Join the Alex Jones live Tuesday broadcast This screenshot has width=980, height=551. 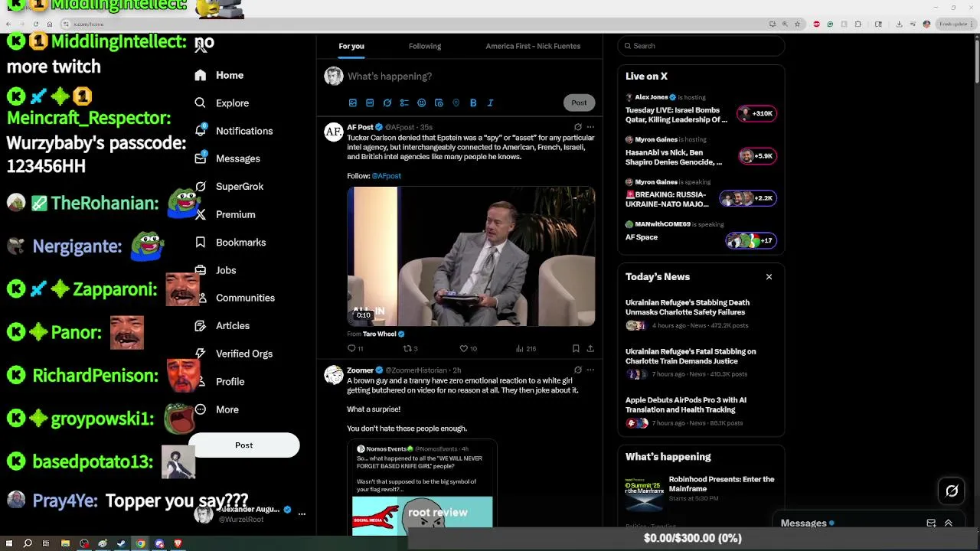(701, 109)
